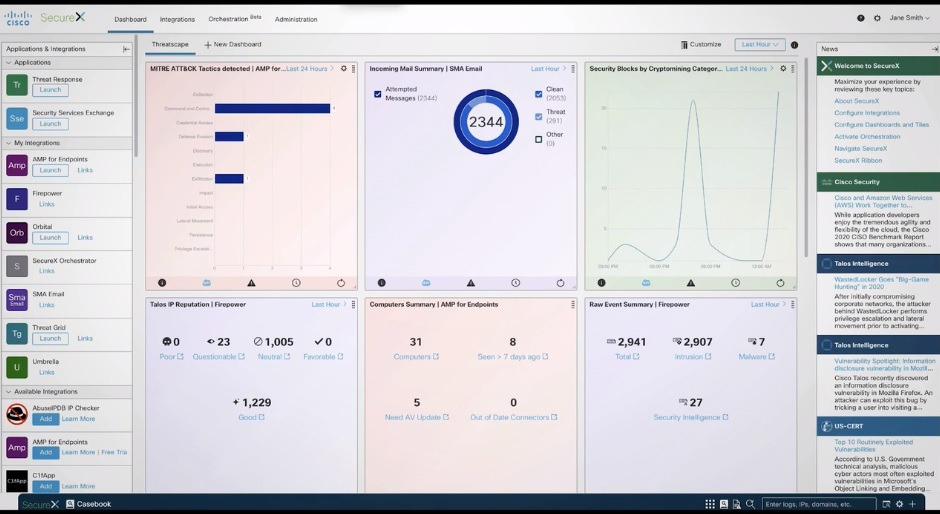The width and height of the screenshot is (940, 514).
Task: Open the Configure Integrations link
Action: 867,113
